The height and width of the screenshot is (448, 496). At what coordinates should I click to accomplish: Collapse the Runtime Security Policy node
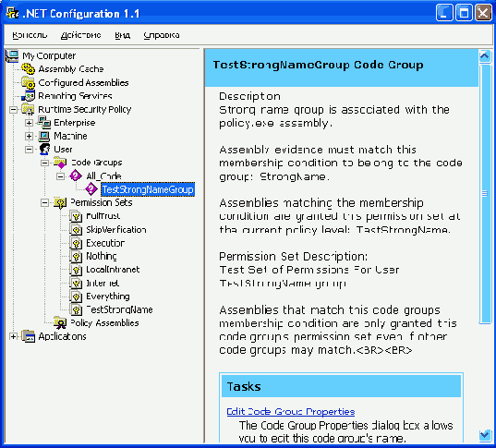point(13,110)
